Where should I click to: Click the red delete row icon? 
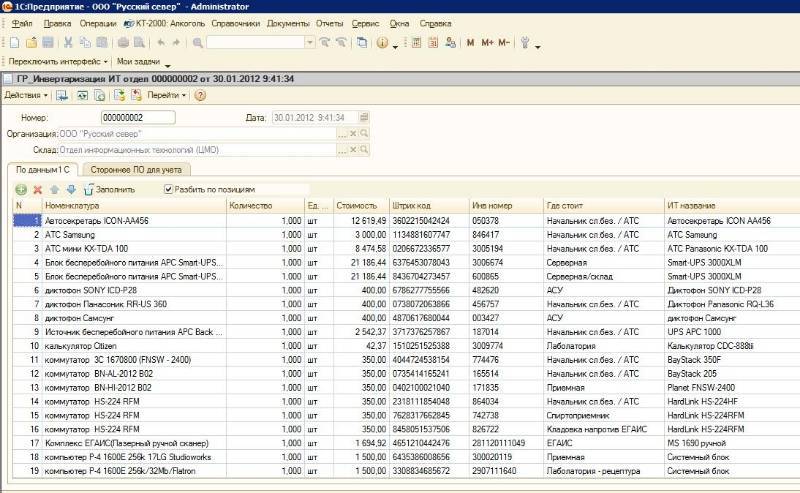pos(38,189)
